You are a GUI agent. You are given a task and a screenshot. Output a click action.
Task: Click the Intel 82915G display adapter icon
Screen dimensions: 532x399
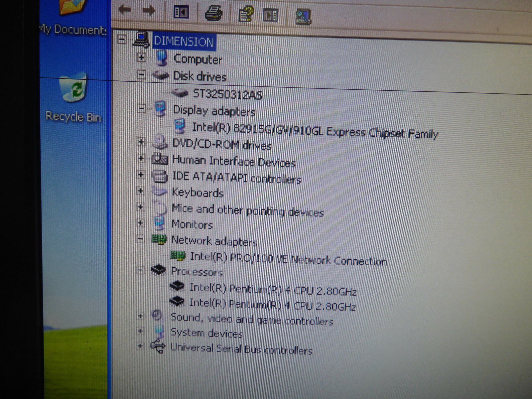tap(180, 126)
